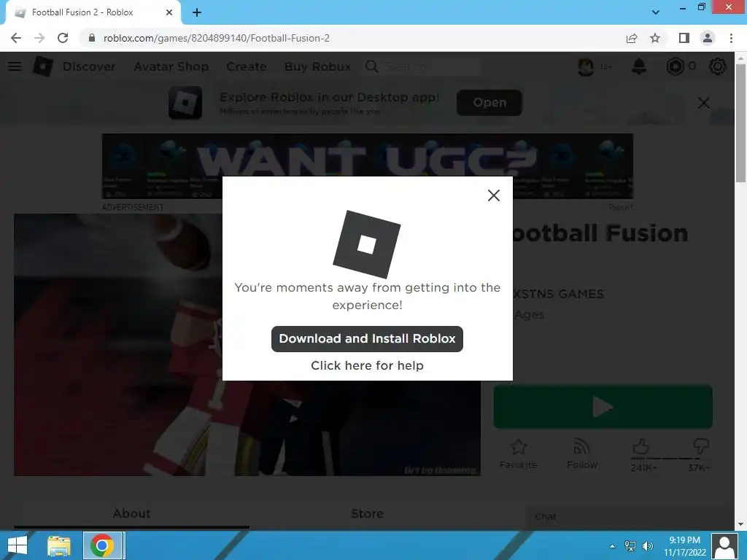Open the user avatar profile
This screenshot has height=560, width=747.
(586, 66)
